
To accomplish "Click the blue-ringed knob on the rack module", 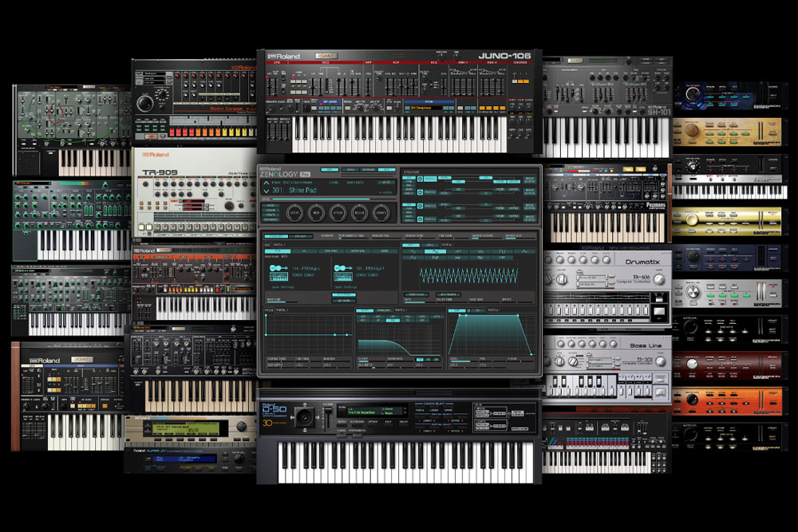I will 692,94.
